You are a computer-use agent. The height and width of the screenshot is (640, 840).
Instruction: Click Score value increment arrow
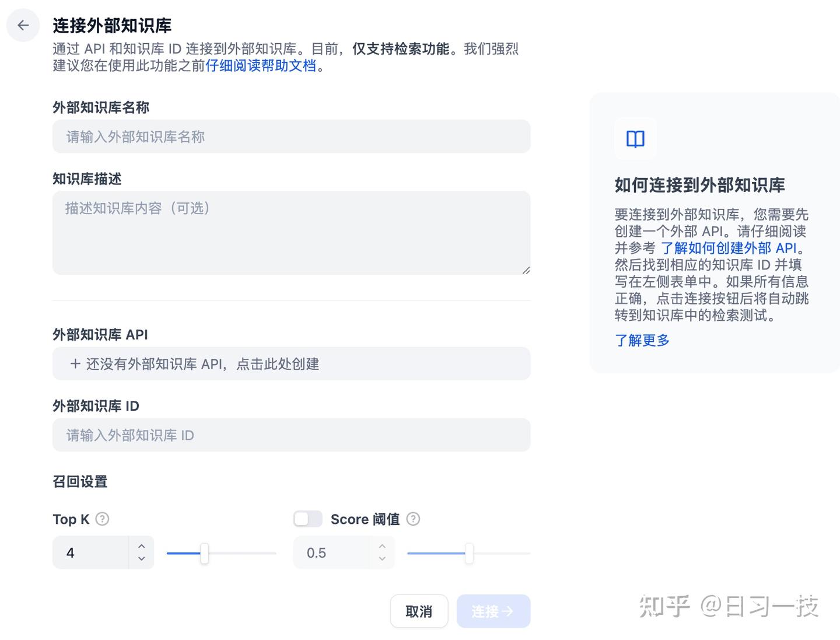[x=382, y=545]
